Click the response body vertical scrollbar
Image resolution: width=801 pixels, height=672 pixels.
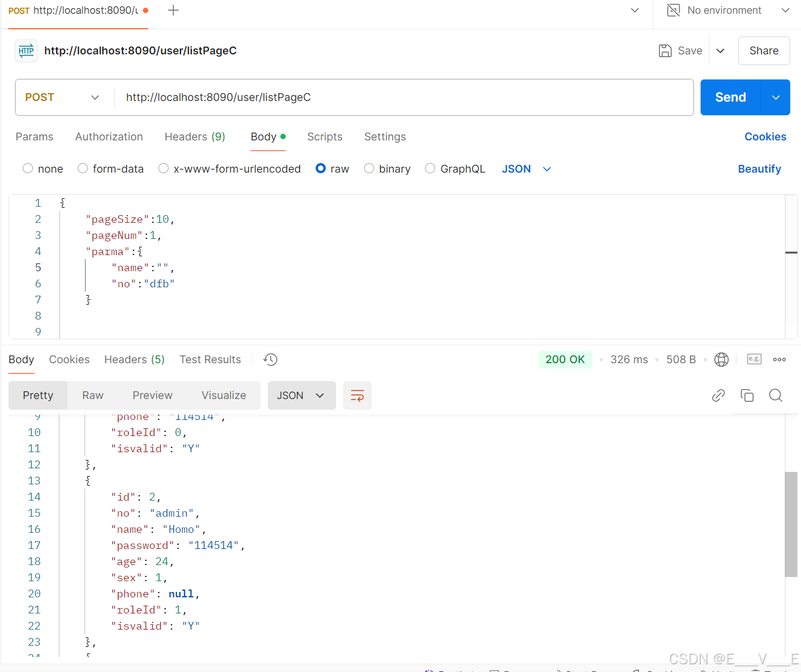tap(791, 524)
